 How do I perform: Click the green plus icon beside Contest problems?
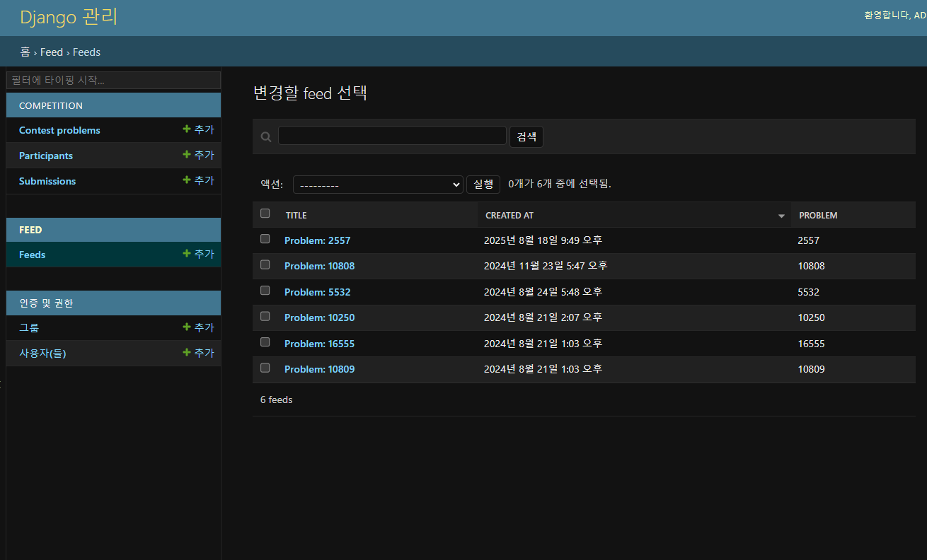click(187, 129)
